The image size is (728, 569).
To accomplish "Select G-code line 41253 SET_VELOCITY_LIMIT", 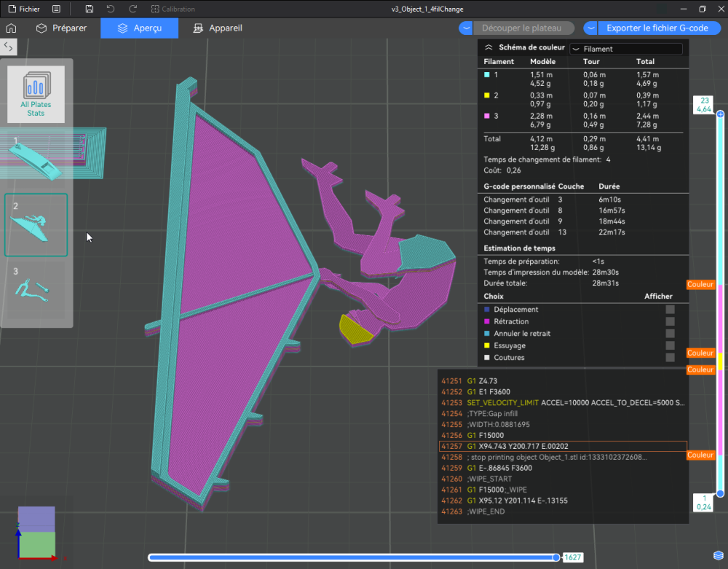I will (563, 403).
